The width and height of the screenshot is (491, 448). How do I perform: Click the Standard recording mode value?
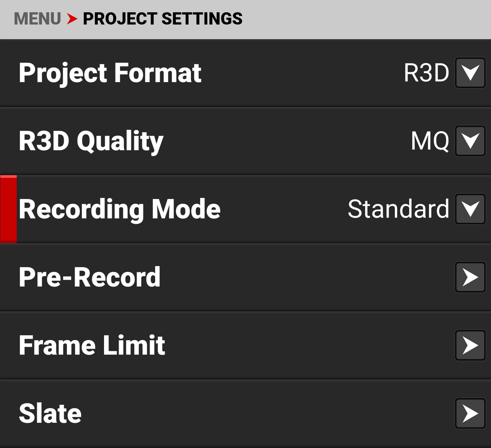(398, 209)
